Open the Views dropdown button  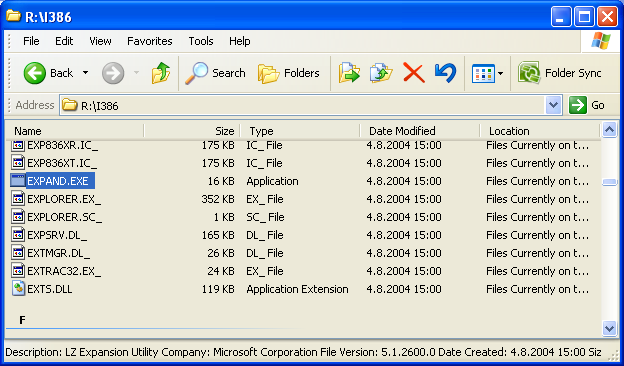pyautogui.click(x=488, y=74)
